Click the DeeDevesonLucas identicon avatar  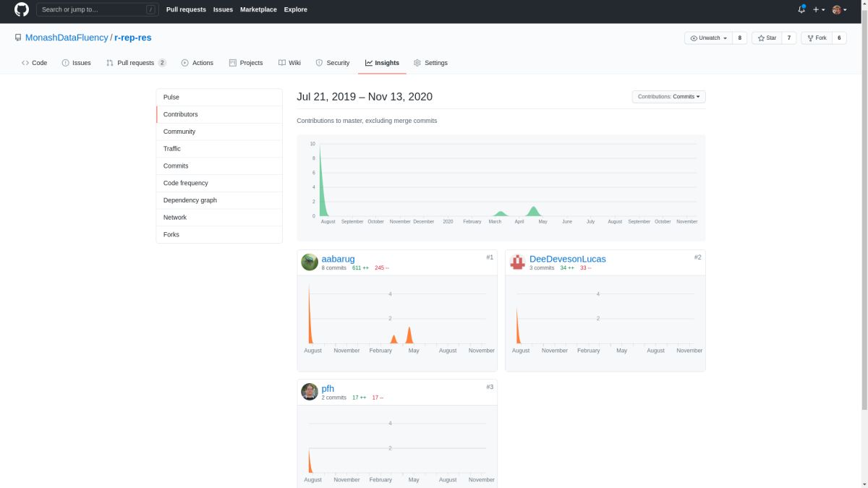(x=517, y=262)
